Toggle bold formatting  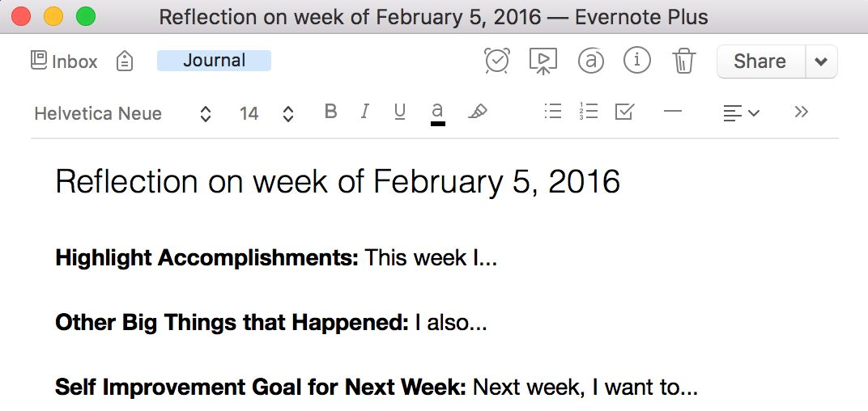330,112
